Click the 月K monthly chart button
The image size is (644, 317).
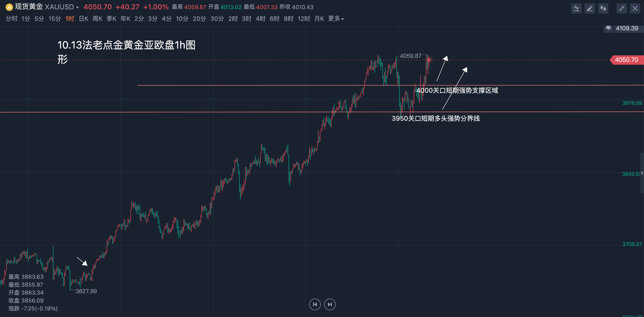pyautogui.click(x=319, y=19)
